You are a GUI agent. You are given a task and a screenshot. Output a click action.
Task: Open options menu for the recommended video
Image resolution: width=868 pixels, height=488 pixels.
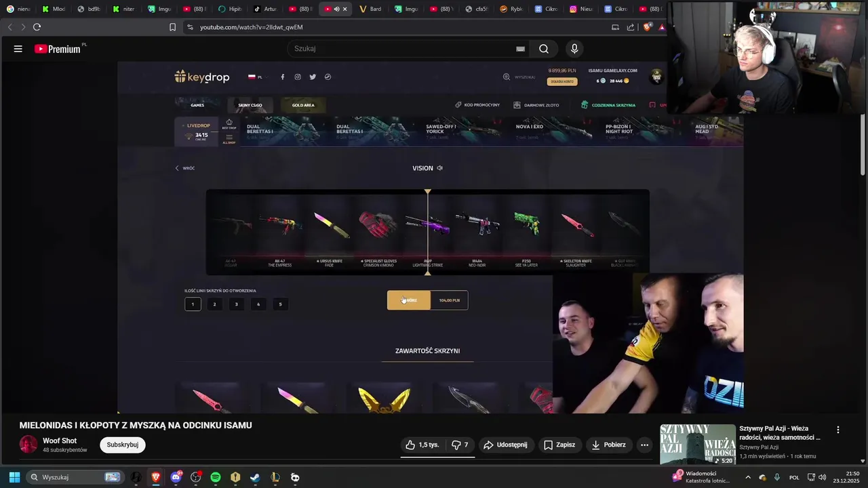[838, 430]
